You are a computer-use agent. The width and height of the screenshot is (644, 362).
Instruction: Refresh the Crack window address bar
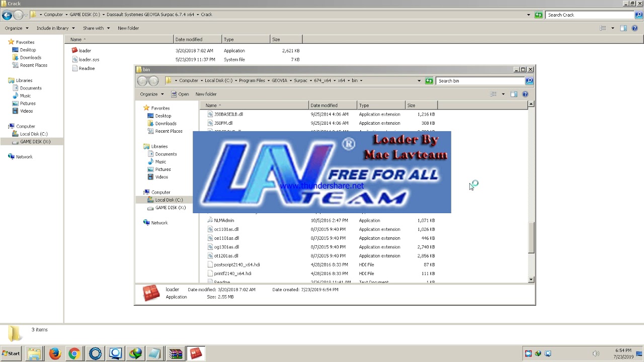pos(538,15)
